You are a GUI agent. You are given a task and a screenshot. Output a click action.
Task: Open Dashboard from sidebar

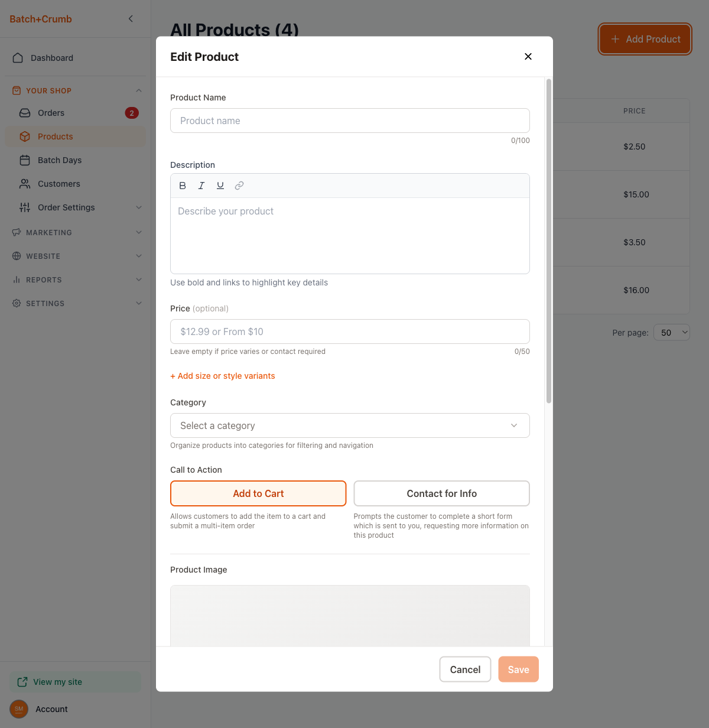pyautogui.click(x=52, y=58)
